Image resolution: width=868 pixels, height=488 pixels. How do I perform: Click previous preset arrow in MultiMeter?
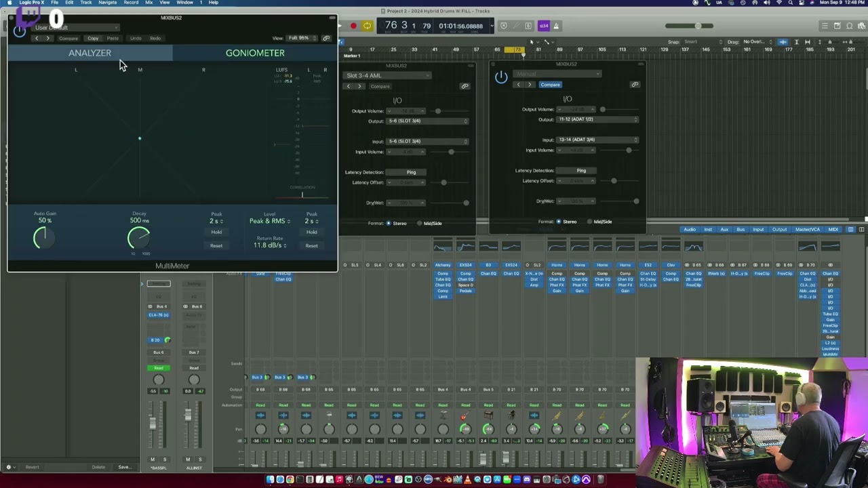coord(37,38)
